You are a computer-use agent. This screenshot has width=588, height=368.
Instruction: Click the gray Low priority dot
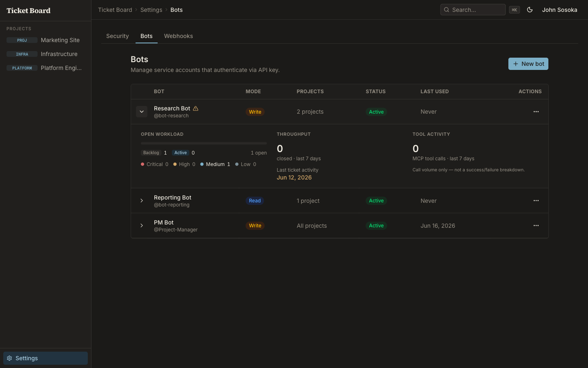237,164
